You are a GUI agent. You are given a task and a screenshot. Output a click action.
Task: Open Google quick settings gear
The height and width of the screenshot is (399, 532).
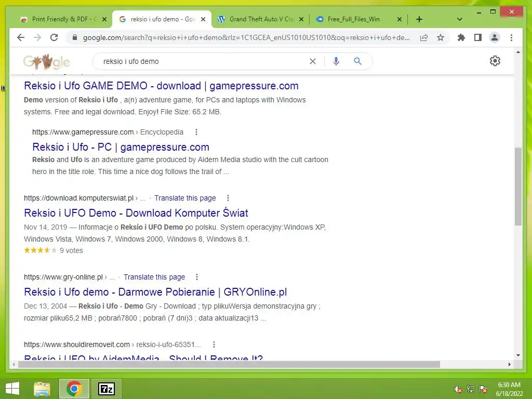[x=495, y=61]
